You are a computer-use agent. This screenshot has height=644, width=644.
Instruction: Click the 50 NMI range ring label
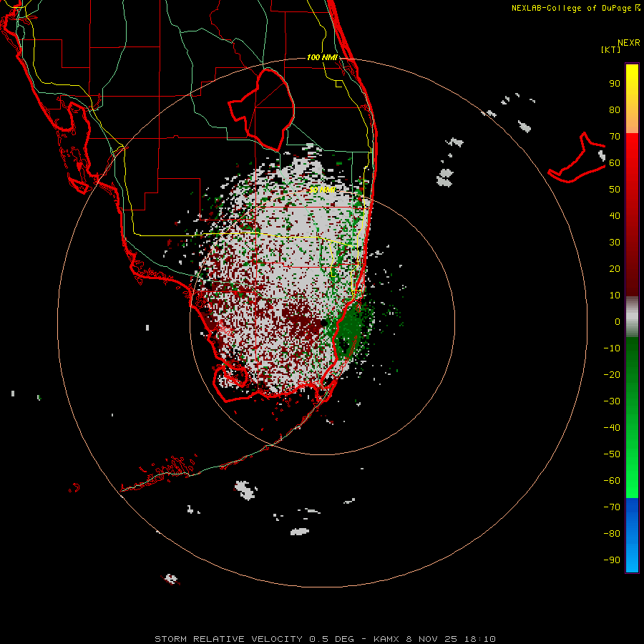click(322, 190)
